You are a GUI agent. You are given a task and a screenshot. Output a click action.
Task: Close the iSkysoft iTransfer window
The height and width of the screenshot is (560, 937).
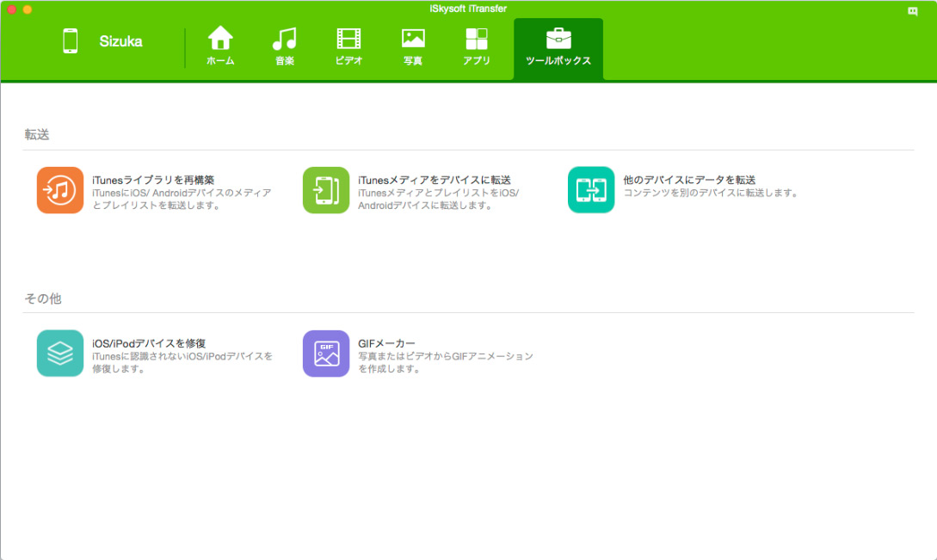coord(11,9)
